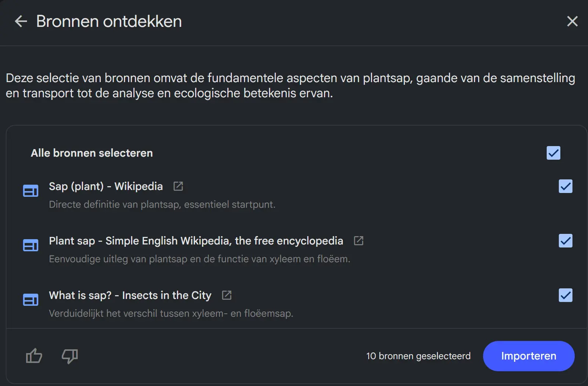Toggle the Alle bronnen selecteren checkbox
Viewport: 588px width, 386px height.
(553, 153)
